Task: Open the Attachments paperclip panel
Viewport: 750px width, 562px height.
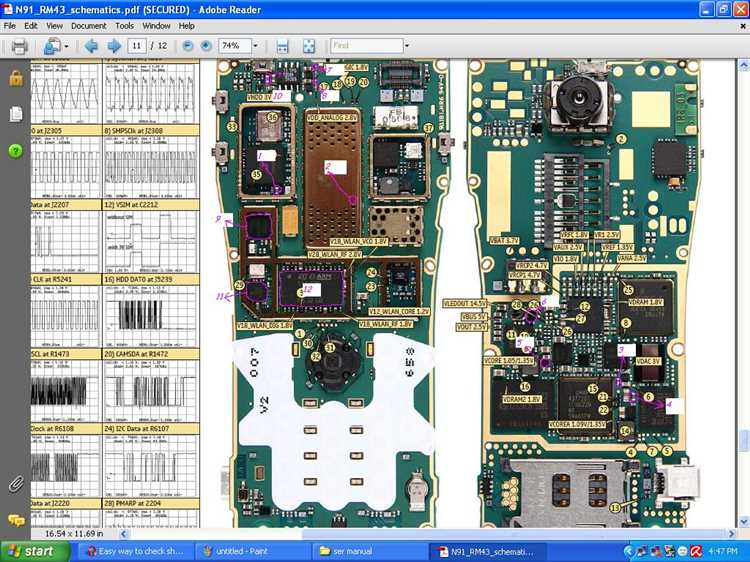Action: pos(16,484)
